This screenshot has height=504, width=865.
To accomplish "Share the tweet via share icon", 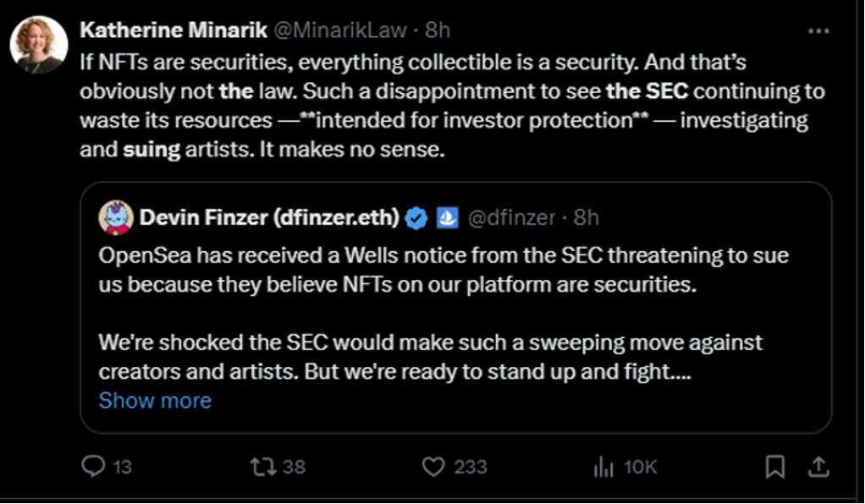I will coord(818,466).
